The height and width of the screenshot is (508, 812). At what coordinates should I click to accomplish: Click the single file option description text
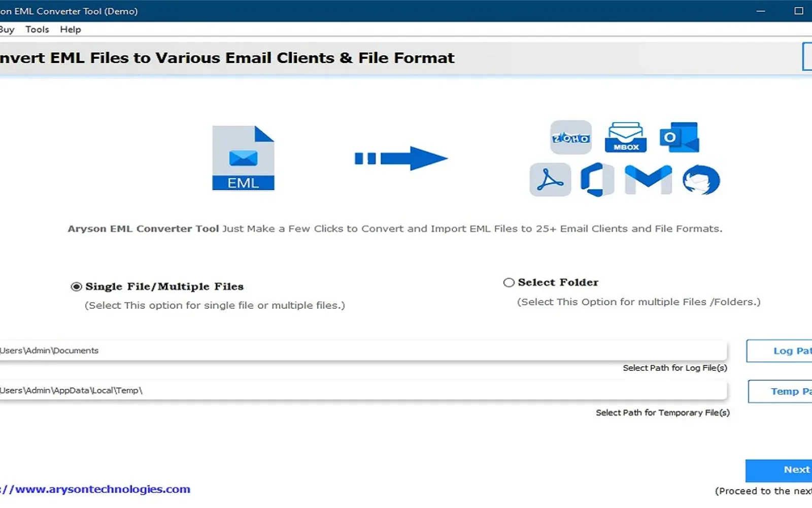click(x=215, y=305)
